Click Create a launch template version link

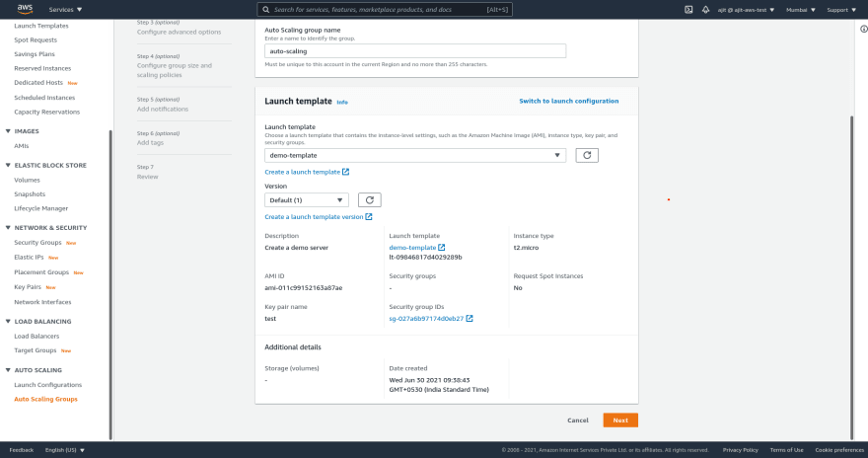pos(314,216)
